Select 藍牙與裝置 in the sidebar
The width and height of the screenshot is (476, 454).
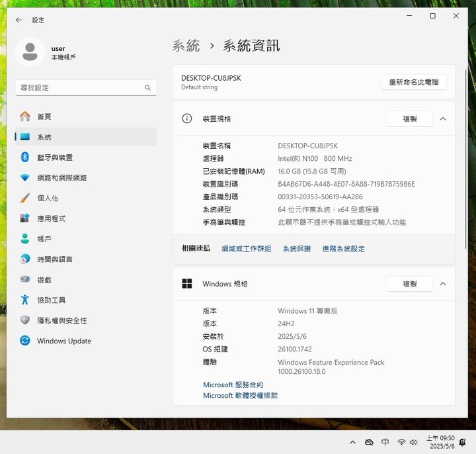(x=86, y=157)
